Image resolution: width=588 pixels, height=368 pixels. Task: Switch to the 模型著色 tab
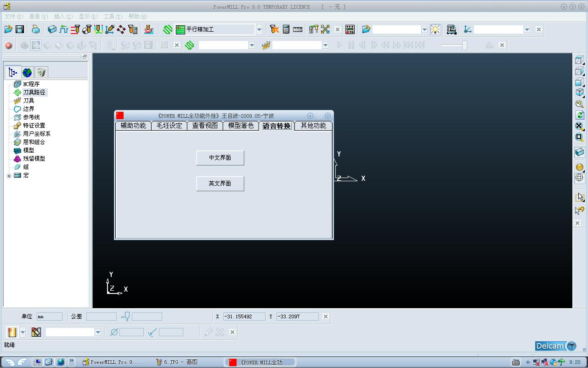(241, 126)
